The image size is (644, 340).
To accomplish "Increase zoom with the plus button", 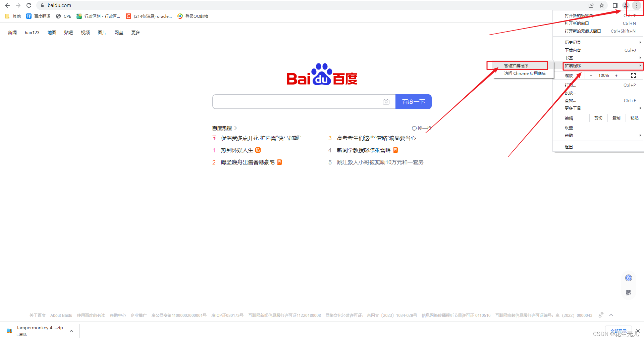I will point(616,76).
